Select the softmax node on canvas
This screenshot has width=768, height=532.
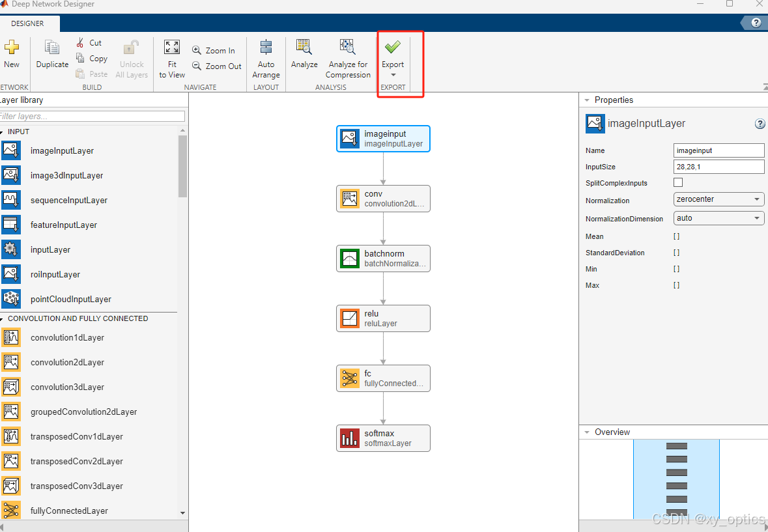383,438
